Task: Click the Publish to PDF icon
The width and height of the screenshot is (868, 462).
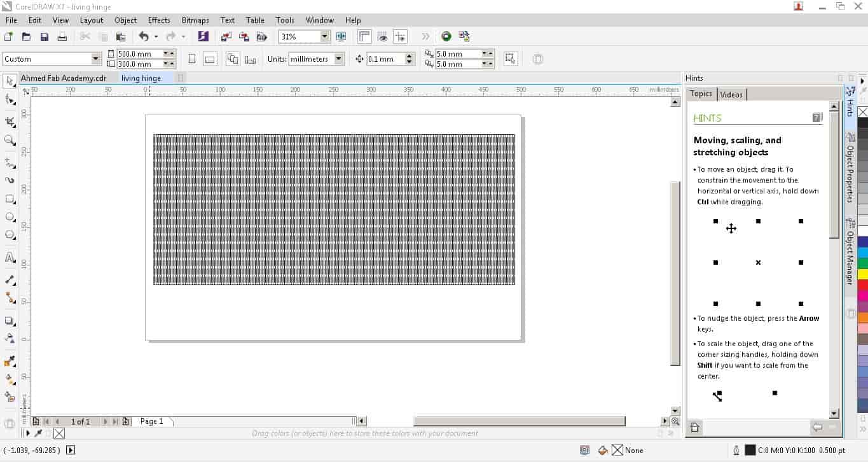Action: [x=261, y=37]
